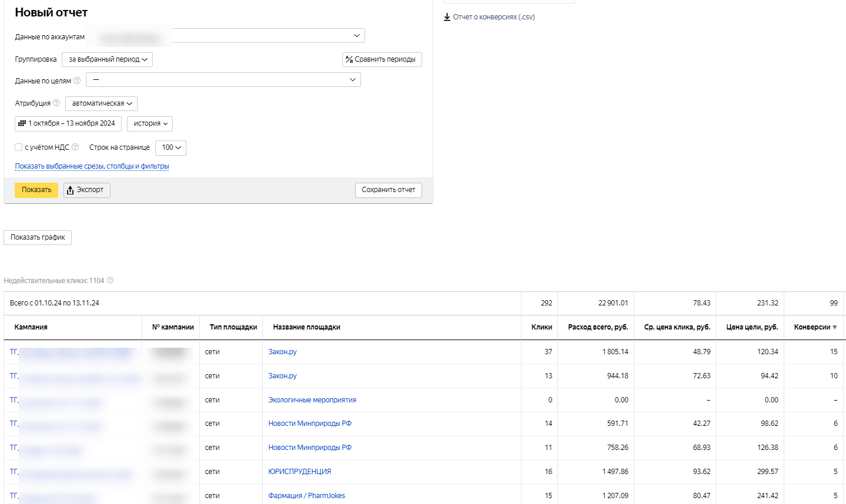Click help icon beside Недействительные клики
Image resolution: width=846 pixels, height=504 pixels.
click(x=110, y=280)
